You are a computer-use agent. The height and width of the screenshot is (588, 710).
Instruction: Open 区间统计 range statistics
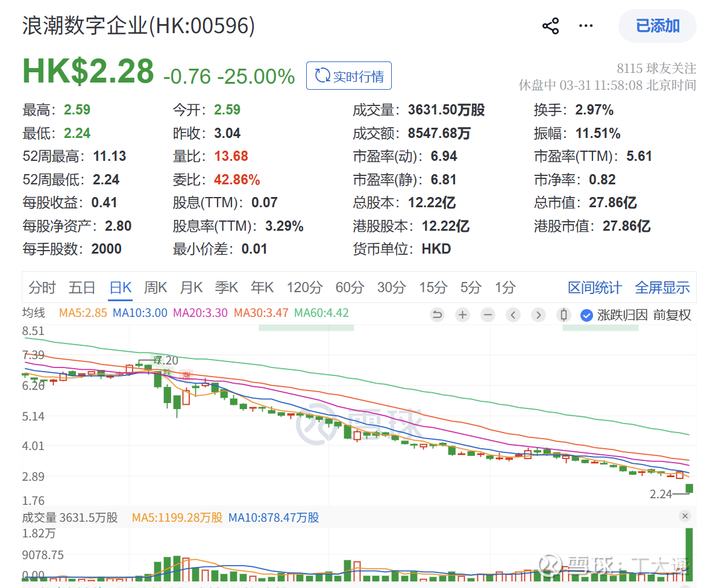click(x=594, y=287)
